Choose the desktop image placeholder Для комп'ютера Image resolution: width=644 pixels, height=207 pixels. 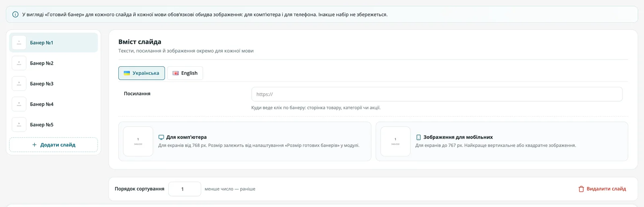pos(138,141)
